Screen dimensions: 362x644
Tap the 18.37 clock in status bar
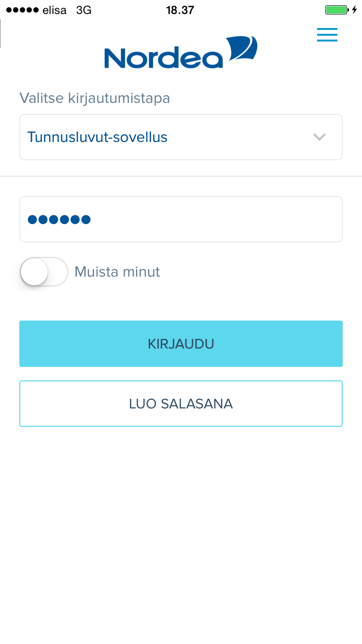point(180,10)
